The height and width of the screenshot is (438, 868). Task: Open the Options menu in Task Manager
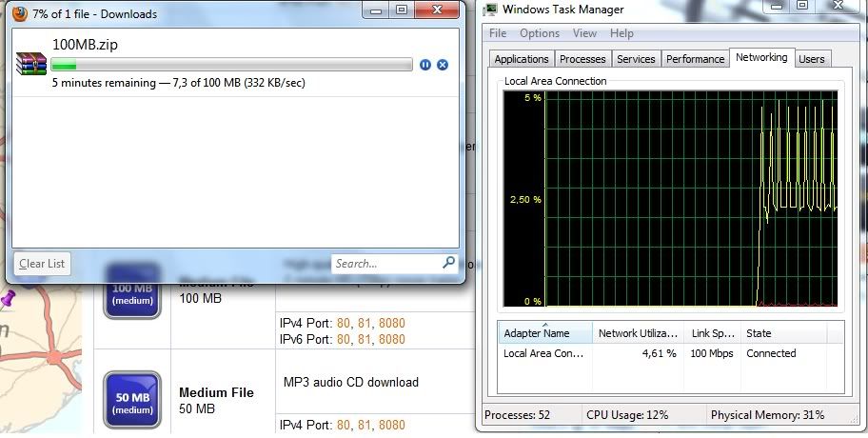click(540, 33)
